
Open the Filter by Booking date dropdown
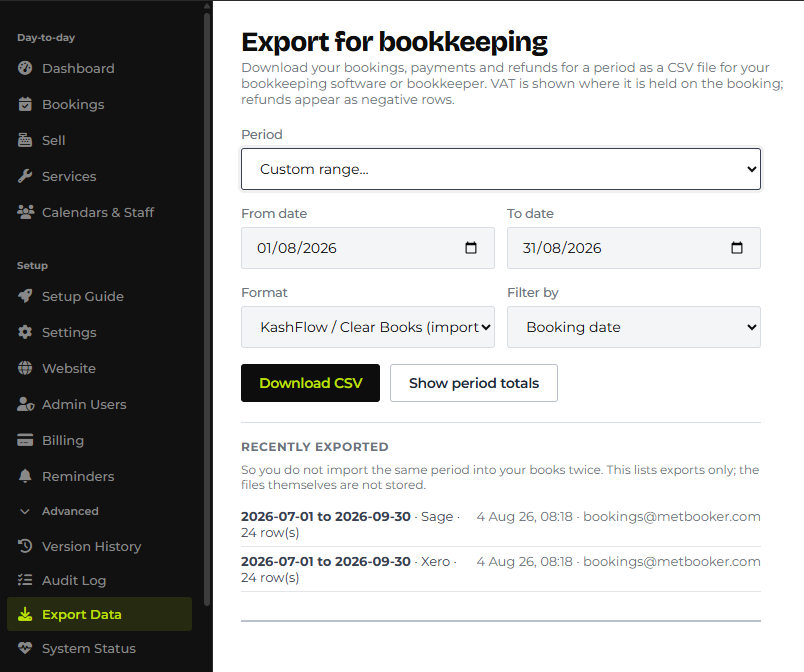click(x=634, y=327)
